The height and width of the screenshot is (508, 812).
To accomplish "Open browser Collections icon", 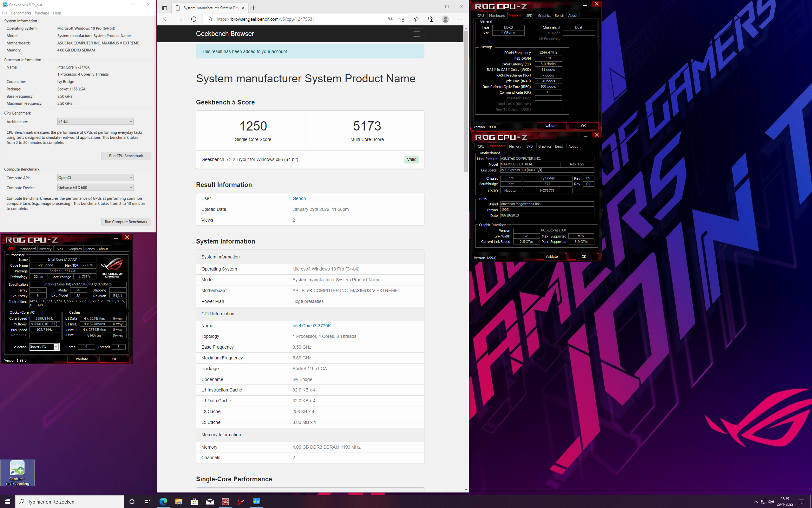I will click(x=431, y=19).
